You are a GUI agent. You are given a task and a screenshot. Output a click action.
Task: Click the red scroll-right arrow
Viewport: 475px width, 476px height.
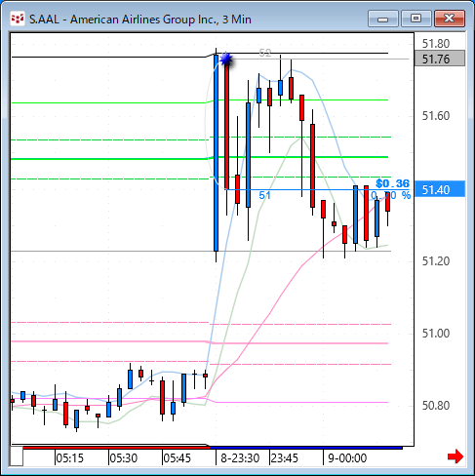coord(455,456)
